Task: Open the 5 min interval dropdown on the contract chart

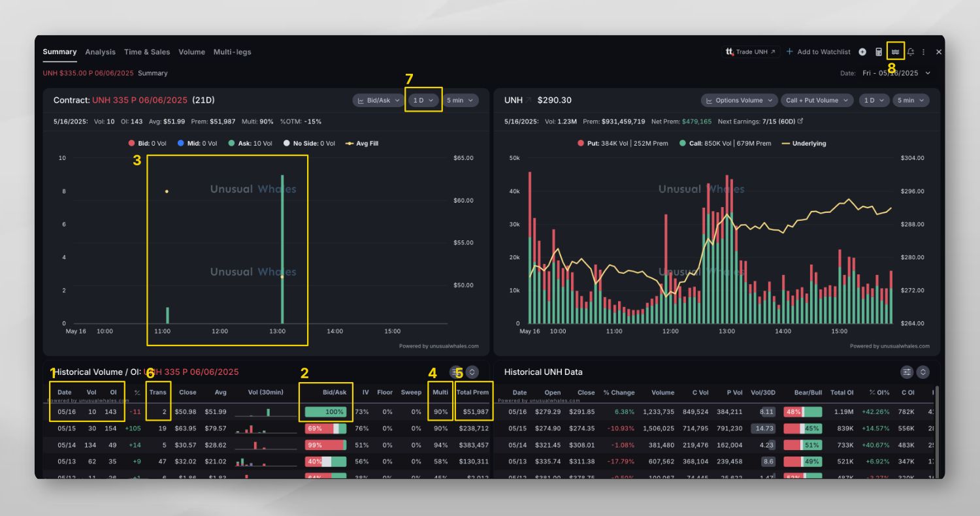Action: 461,100
